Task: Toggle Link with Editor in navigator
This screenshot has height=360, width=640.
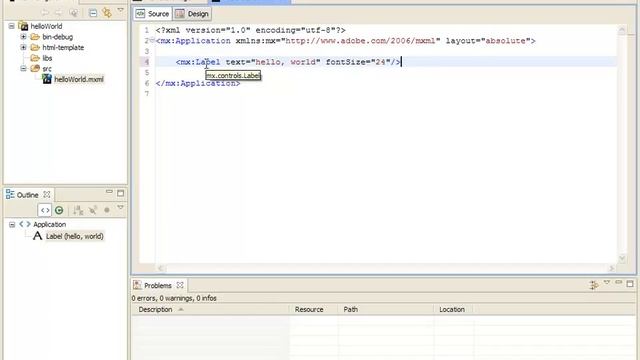Action: pos(107,13)
